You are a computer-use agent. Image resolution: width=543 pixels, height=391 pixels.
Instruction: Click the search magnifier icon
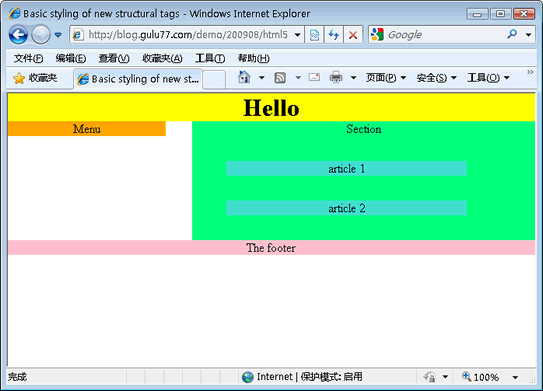(x=512, y=34)
